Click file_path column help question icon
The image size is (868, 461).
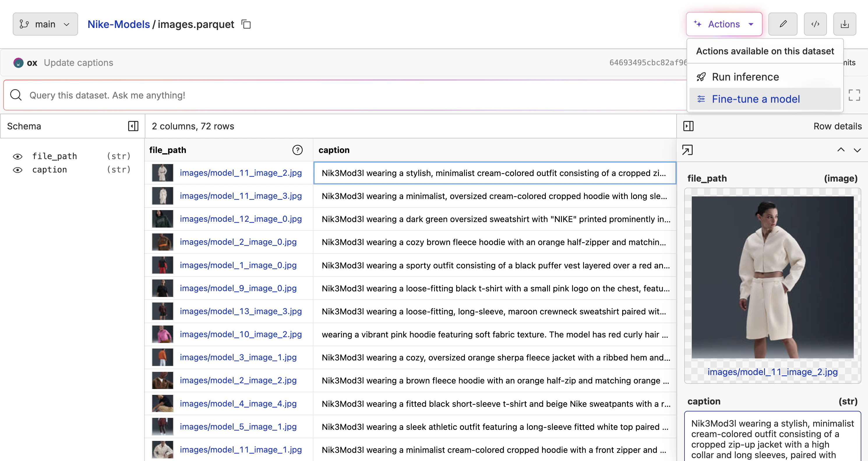(297, 150)
